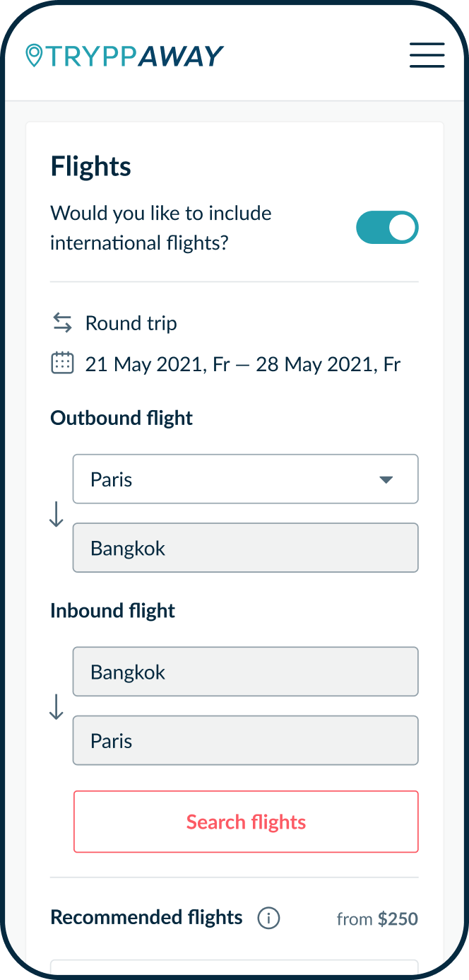This screenshot has height=980, width=469.
Task: Select the Round trip travel option
Action: (x=131, y=322)
